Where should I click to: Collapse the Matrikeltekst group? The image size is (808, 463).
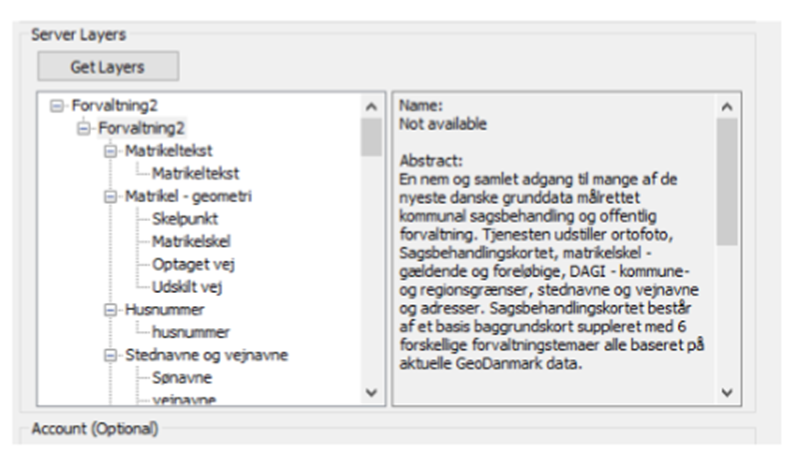[110, 151]
